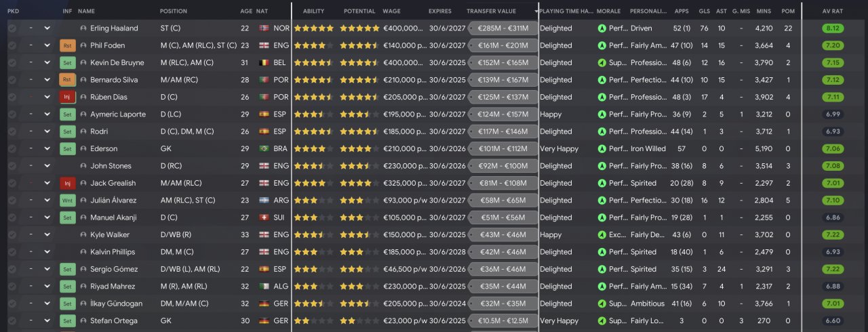The height and width of the screenshot is (332, 868).
Task: Sort by the POSITION column header
Action: click(x=174, y=12)
